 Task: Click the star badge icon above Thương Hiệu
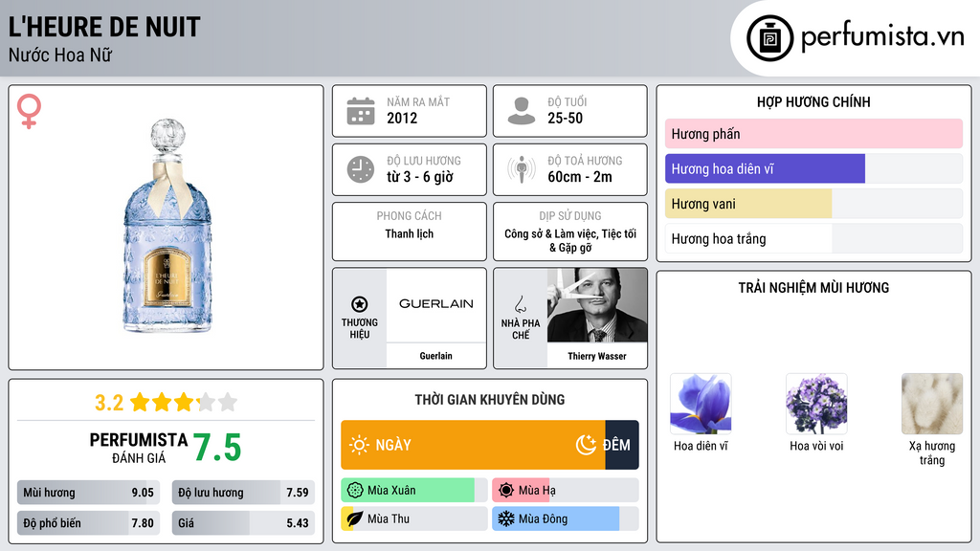pyautogui.click(x=360, y=303)
